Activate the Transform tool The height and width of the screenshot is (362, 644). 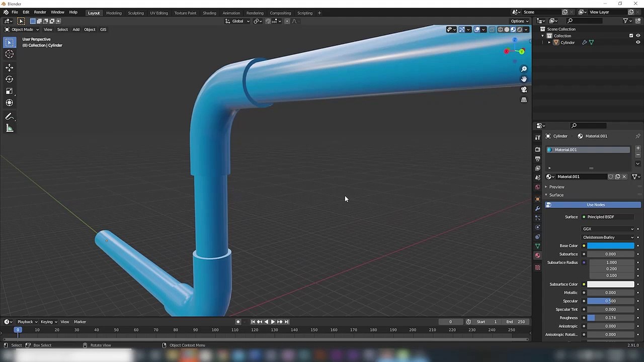coord(9,103)
